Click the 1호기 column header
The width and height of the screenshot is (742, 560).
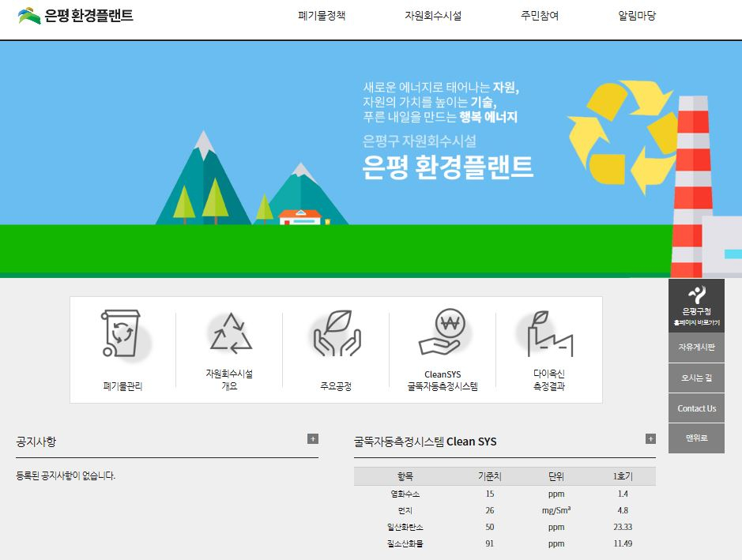coord(623,476)
